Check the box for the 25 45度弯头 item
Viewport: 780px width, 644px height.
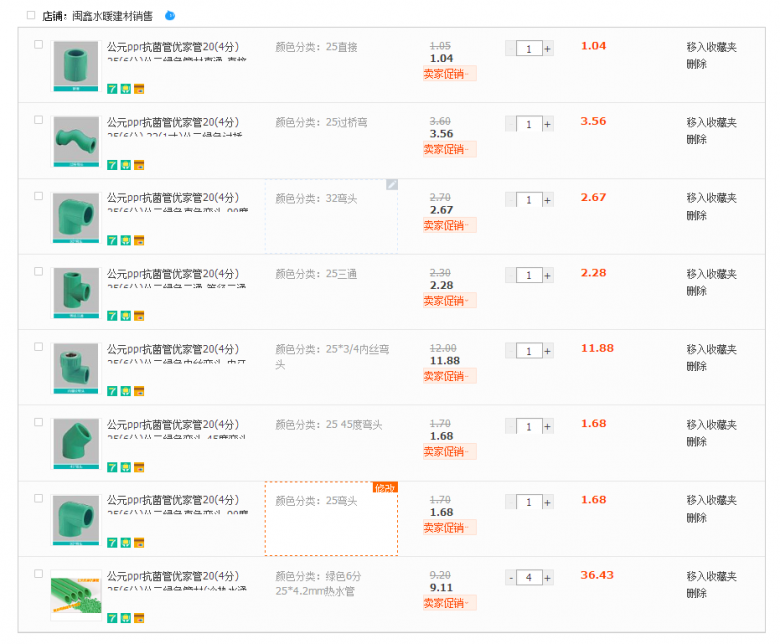pos(39,422)
